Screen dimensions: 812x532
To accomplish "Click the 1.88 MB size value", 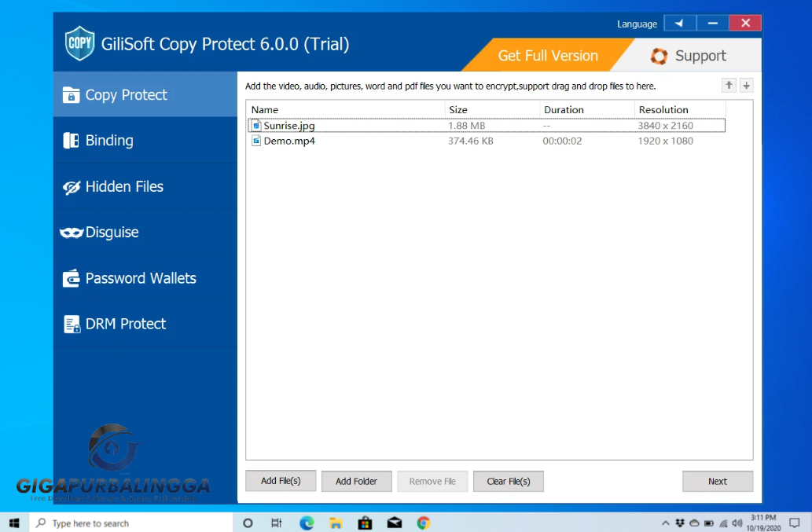I will click(x=467, y=126).
